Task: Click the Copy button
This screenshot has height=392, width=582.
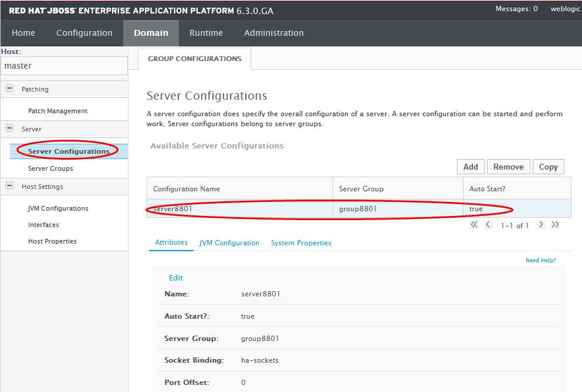Action: (x=548, y=167)
